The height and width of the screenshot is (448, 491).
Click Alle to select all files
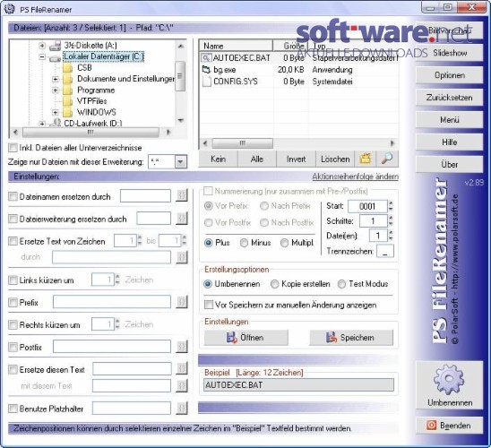point(257,159)
